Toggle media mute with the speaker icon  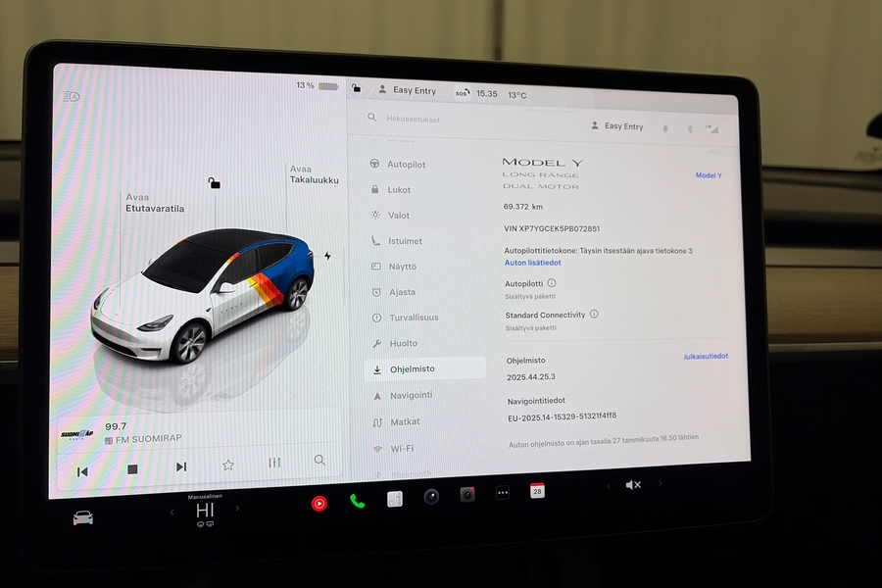633,484
